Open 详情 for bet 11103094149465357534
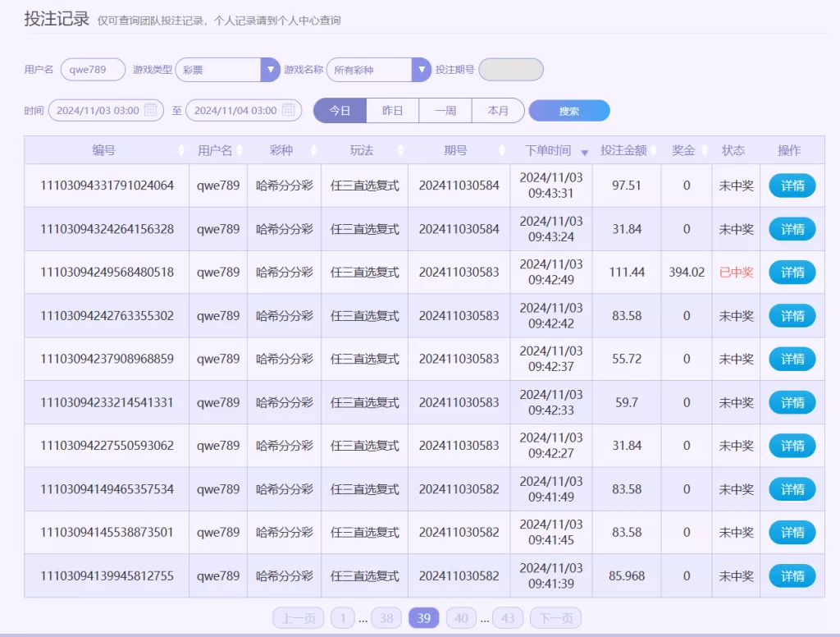 point(792,489)
